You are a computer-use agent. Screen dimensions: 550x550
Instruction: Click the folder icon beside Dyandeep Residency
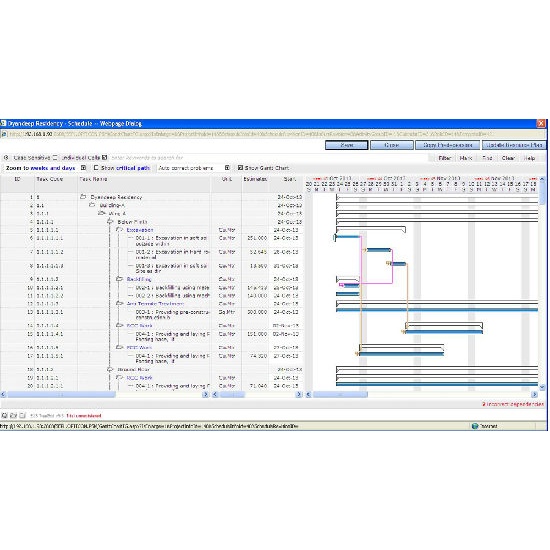(x=83, y=197)
